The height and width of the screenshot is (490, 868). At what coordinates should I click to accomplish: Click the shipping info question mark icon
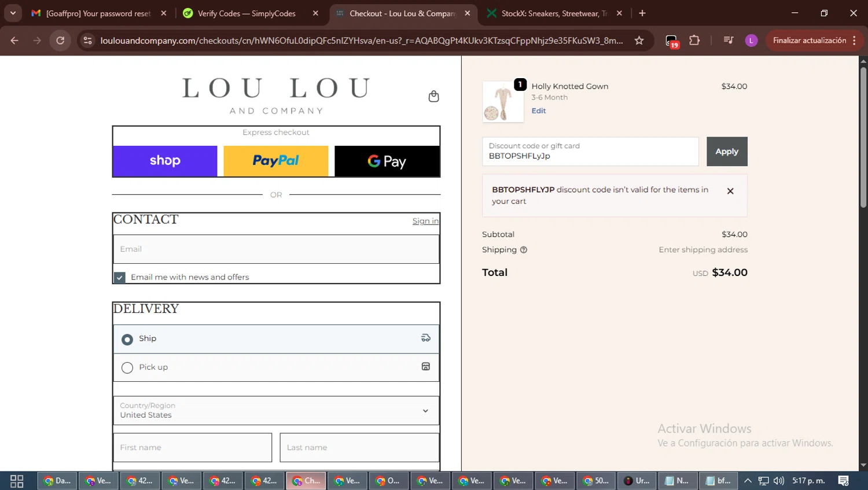(524, 250)
